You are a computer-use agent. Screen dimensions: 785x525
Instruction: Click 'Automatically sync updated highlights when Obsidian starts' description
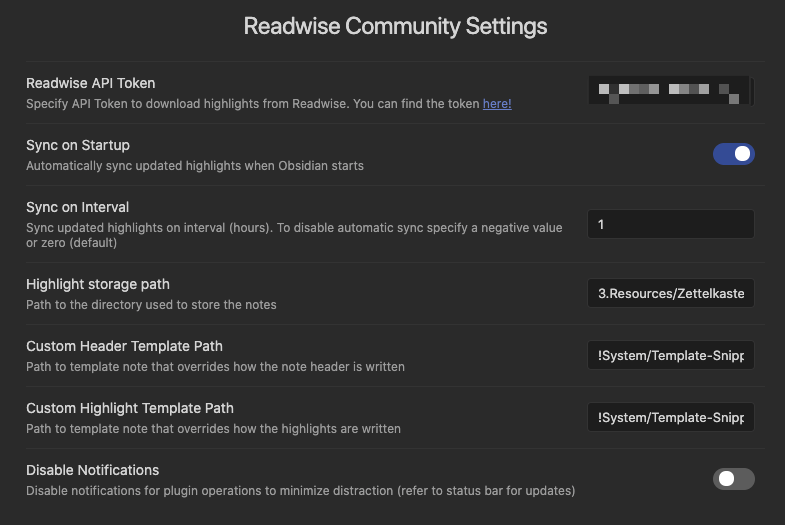[195, 166]
